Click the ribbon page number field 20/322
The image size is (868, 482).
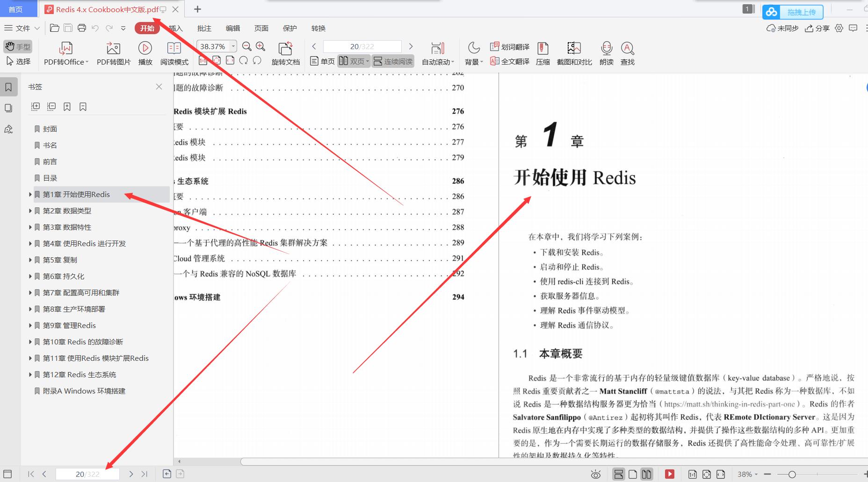pos(362,46)
